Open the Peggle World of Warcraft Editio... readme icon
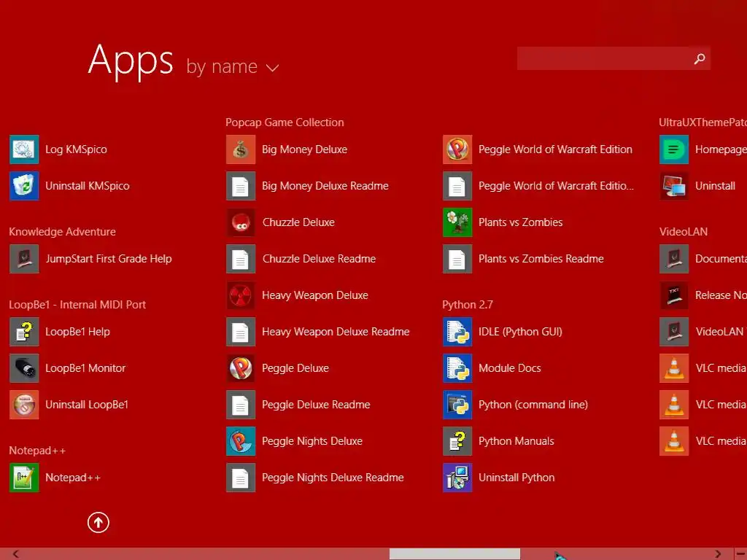 click(x=457, y=186)
